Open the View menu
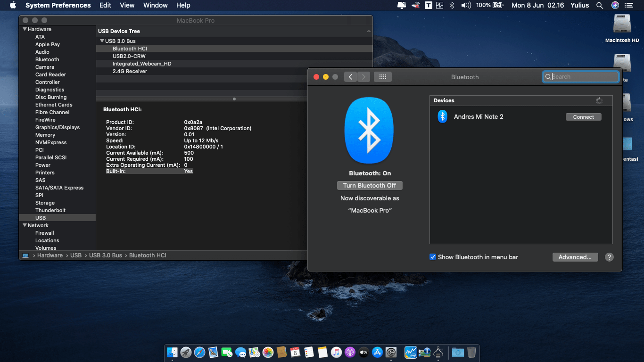This screenshot has height=362, width=644. tap(127, 5)
